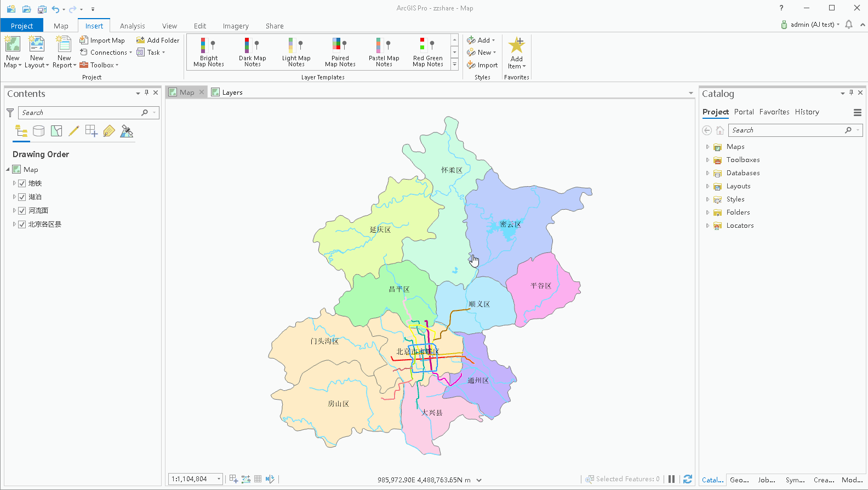Click the refresh map button
The height and width of the screenshot is (490, 868).
(x=688, y=479)
